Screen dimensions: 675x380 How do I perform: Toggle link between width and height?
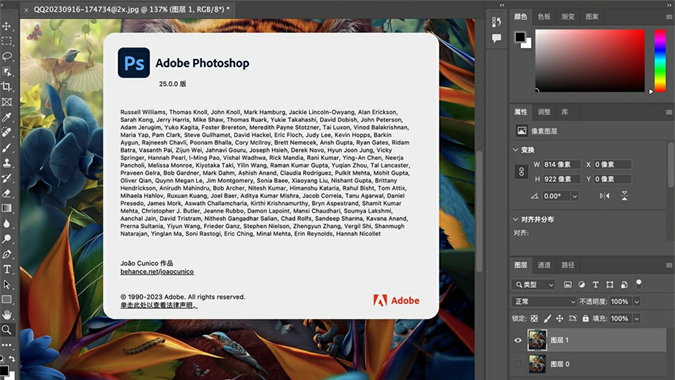(521, 172)
